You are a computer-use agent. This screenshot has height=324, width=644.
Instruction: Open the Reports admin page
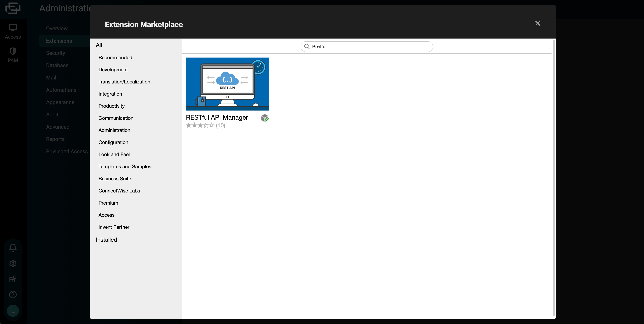pyautogui.click(x=55, y=139)
